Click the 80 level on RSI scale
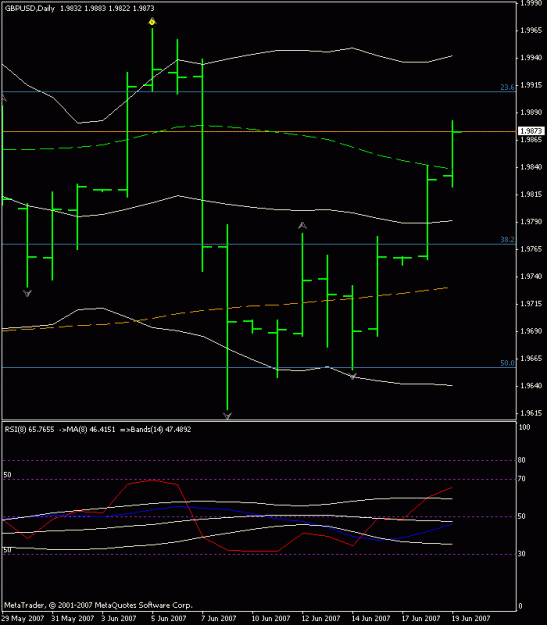547x625 pixels. point(521,460)
